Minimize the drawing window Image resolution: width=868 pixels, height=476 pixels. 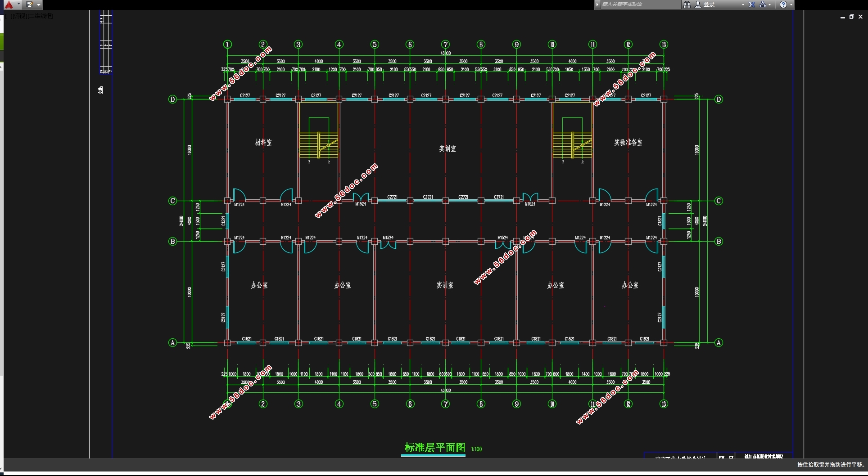pos(843,17)
